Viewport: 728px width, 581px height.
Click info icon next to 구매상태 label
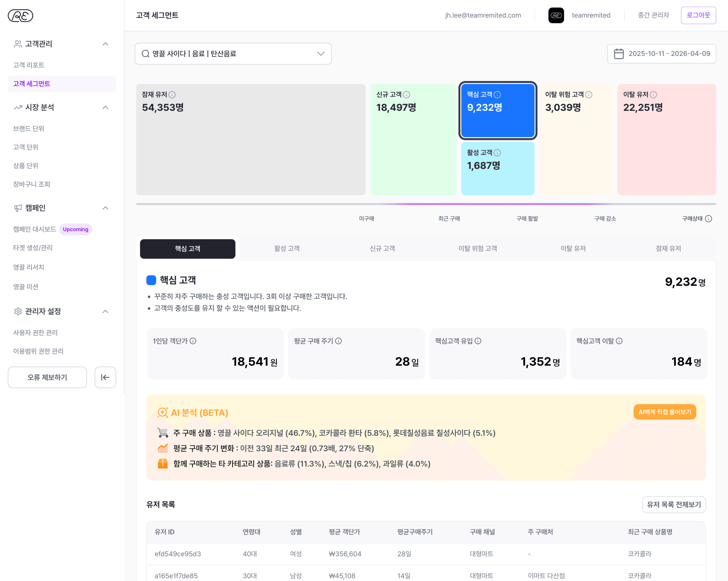click(x=708, y=219)
